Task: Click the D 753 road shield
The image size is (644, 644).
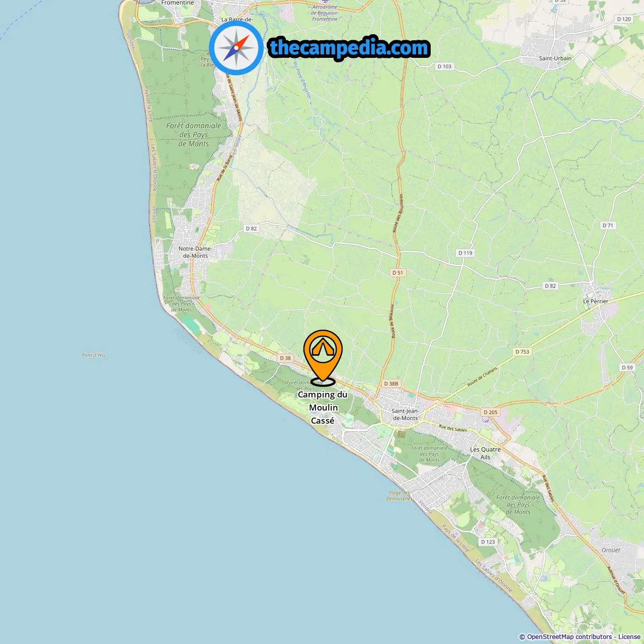Action: (522, 352)
